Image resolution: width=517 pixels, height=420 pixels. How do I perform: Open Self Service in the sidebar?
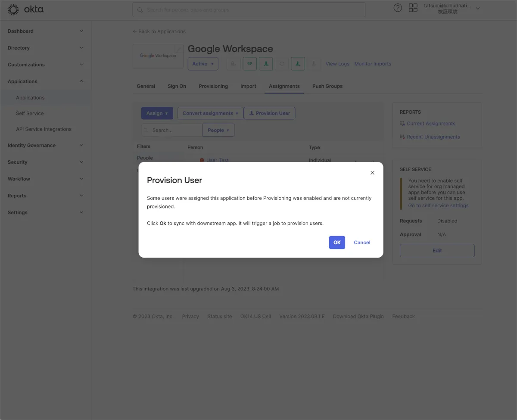(30, 113)
